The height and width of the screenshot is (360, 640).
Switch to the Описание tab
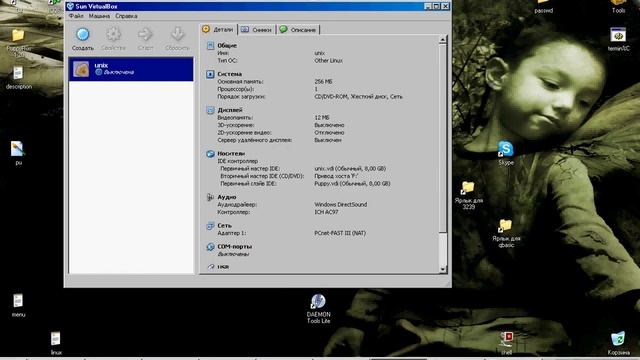(298, 29)
